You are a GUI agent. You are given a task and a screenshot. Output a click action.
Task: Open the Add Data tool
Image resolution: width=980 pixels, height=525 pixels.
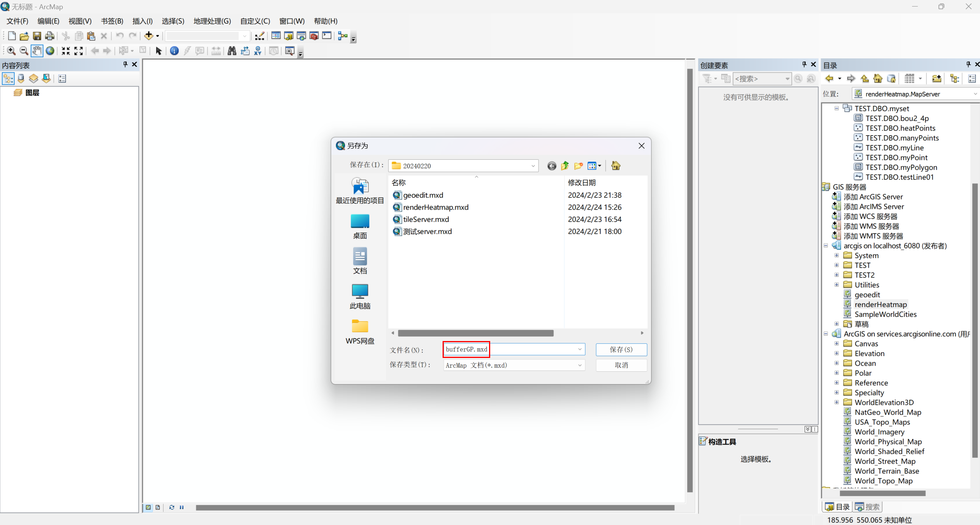point(149,36)
